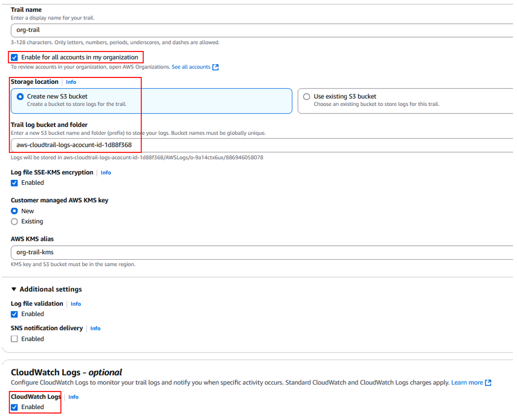Choose Use existing S3 bucket option
The width and height of the screenshot is (517, 420).
[306, 96]
